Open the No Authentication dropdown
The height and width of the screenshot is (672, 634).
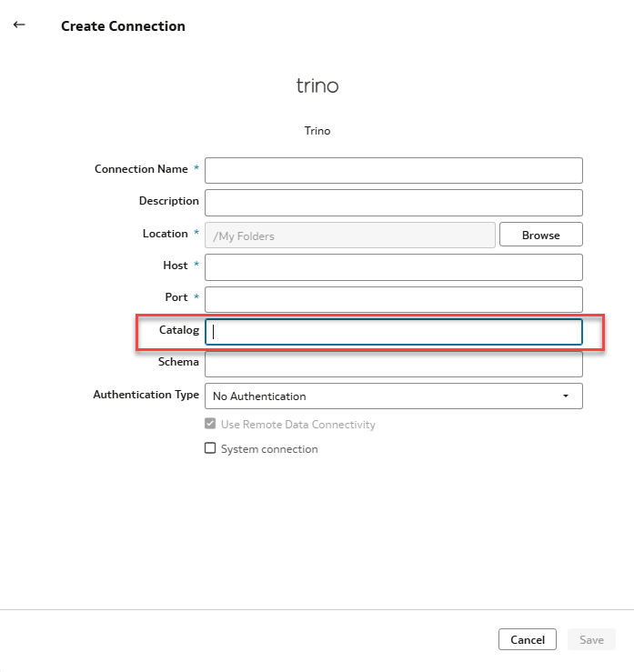point(394,396)
